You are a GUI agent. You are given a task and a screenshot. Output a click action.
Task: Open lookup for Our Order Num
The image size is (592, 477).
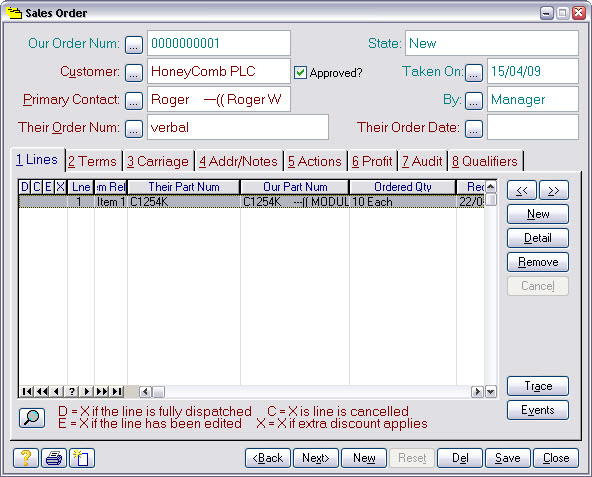(134, 45)
